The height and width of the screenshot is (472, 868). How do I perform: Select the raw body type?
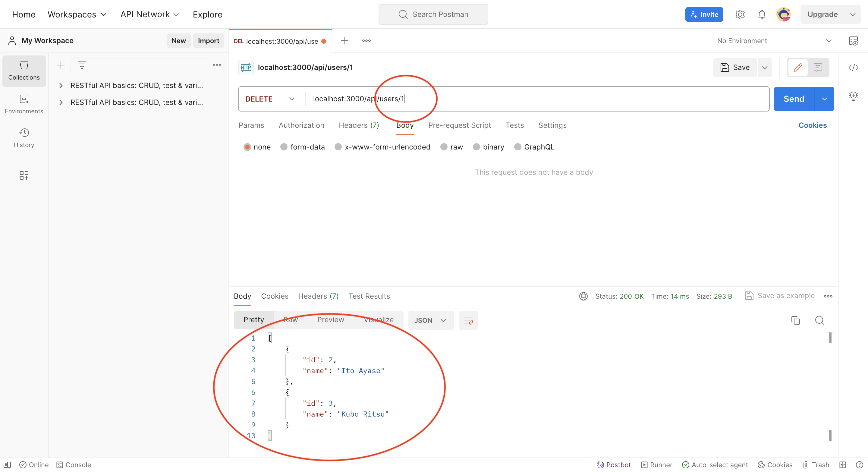click(452, 147)
